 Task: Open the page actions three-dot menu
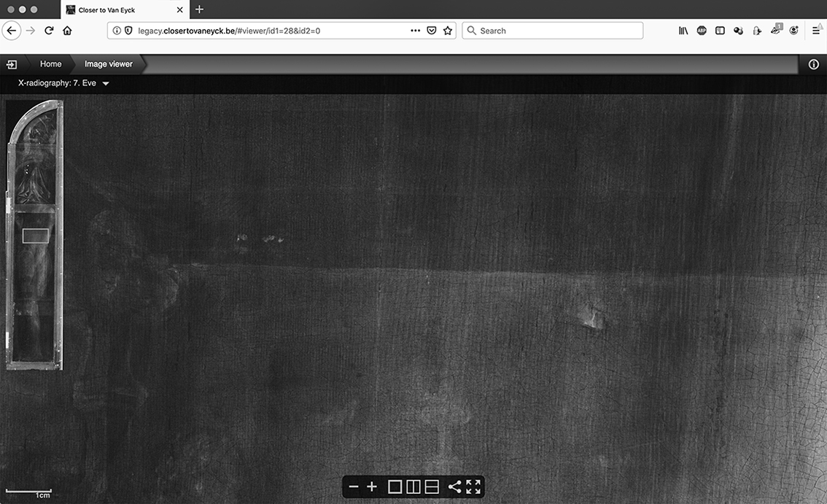click(416, 31)
